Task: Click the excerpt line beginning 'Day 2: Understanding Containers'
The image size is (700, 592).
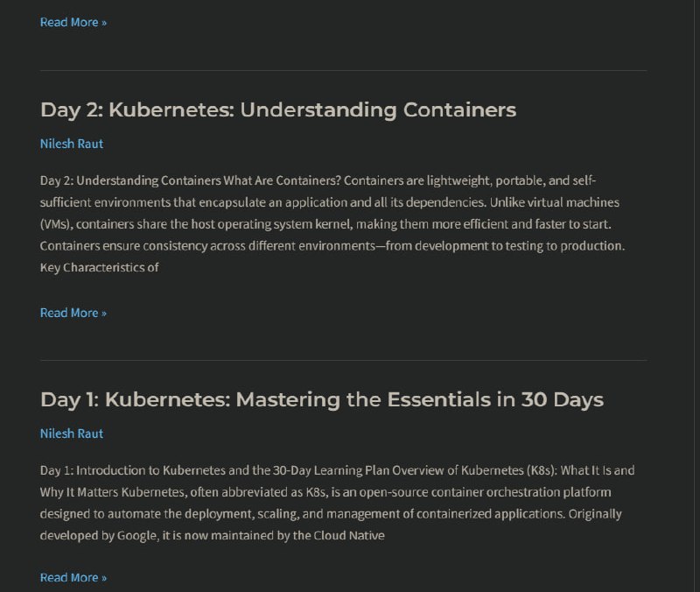Action: point(318,180)
